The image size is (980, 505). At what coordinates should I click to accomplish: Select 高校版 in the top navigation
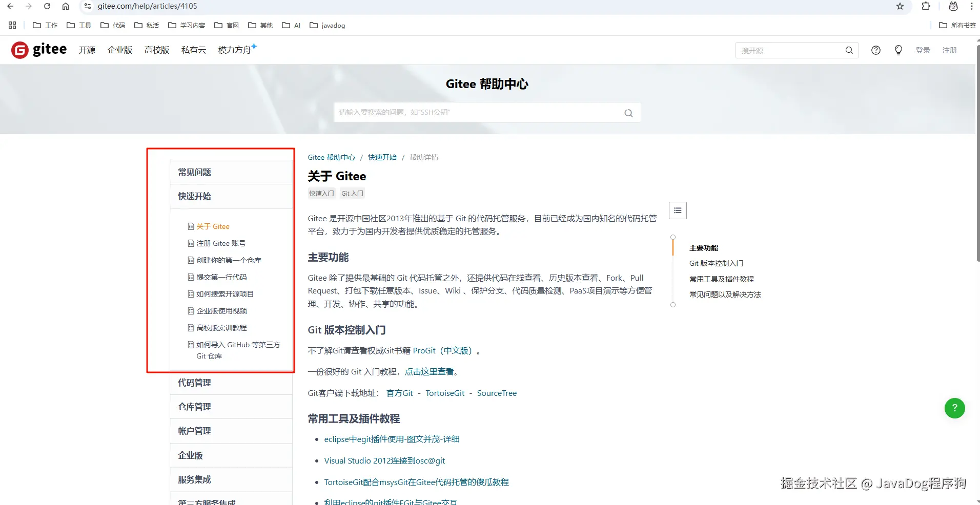click(x=156, y=50)
